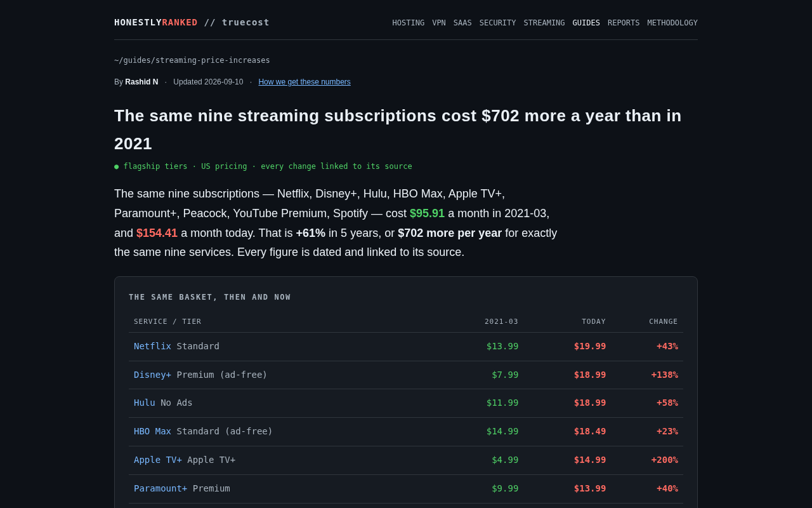
Task: Click the '+61%' figure in the intro
Action: click(311, 233)
